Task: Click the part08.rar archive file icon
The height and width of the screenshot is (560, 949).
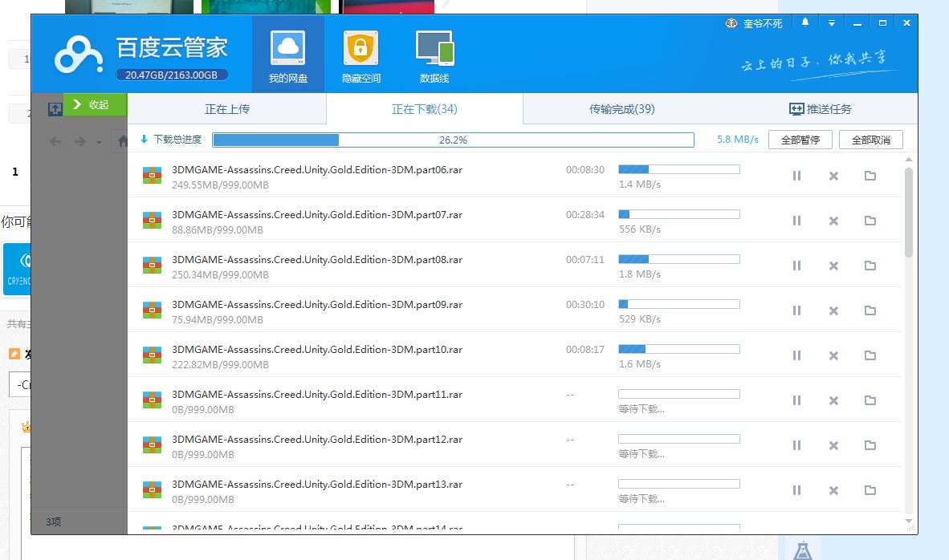Action: coord(152,265)
